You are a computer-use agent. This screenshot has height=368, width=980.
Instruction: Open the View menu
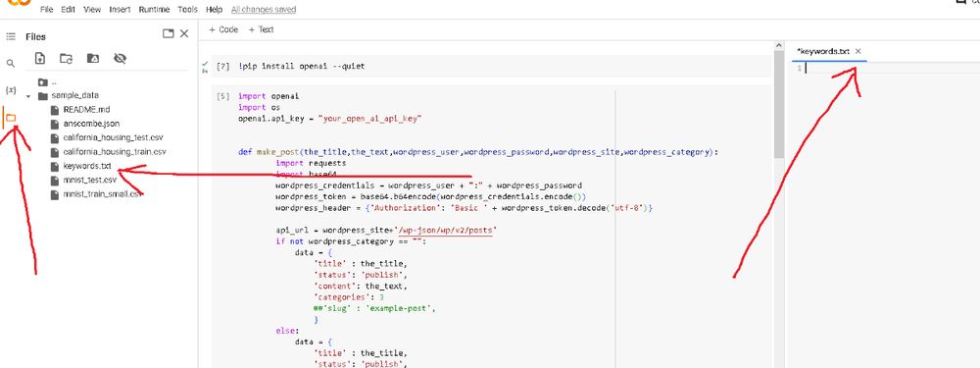pos(92,10)
